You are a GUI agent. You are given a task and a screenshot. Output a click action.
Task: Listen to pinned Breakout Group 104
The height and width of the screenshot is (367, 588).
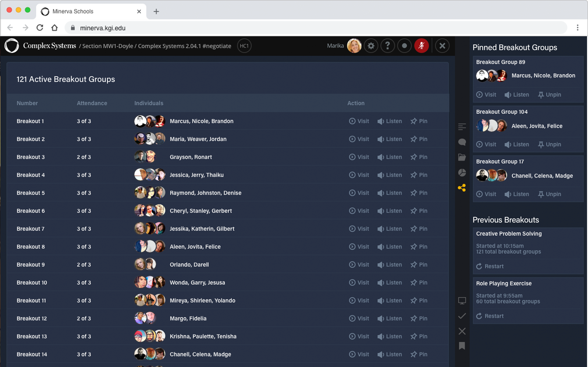pyautogui.click(x=516, y=145)
